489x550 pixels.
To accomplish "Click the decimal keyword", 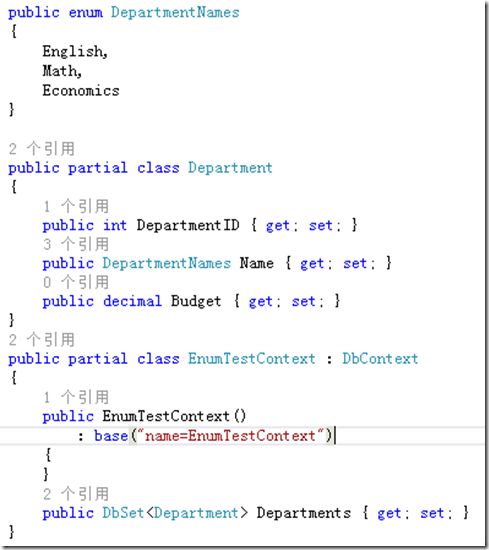I will tap(132, 301).
